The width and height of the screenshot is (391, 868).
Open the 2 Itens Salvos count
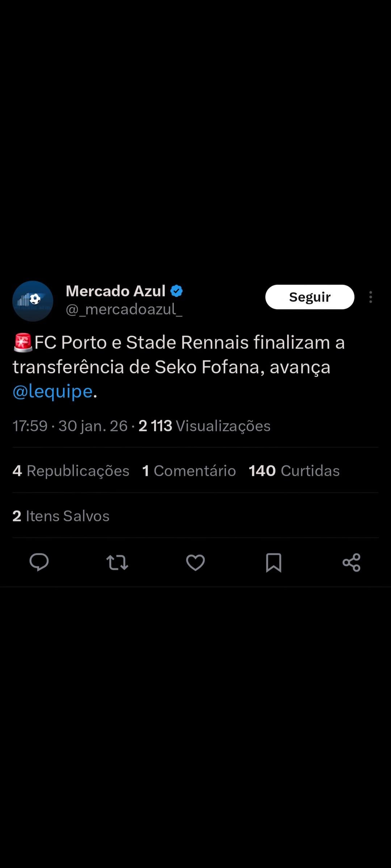pos(61,516)
